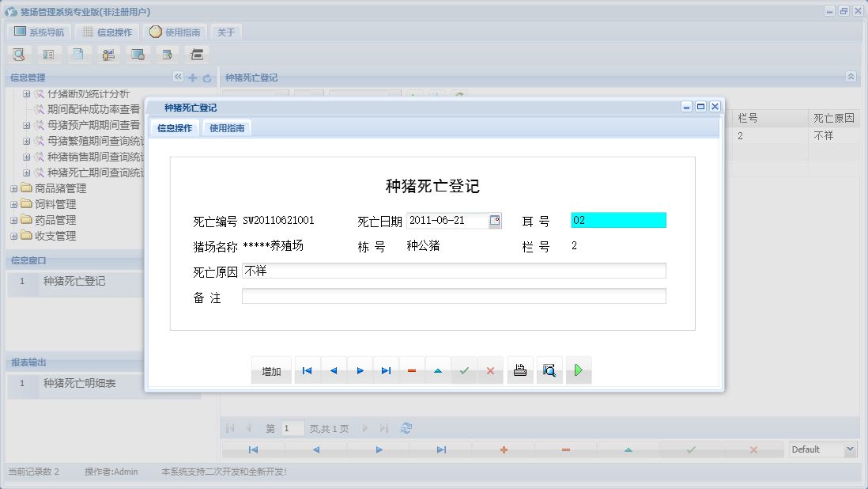The width and height of the screenshot is (868, 489).
Task: Click the print preview magnifier icon
Action: pyautogui.click(x=549, y=370)
